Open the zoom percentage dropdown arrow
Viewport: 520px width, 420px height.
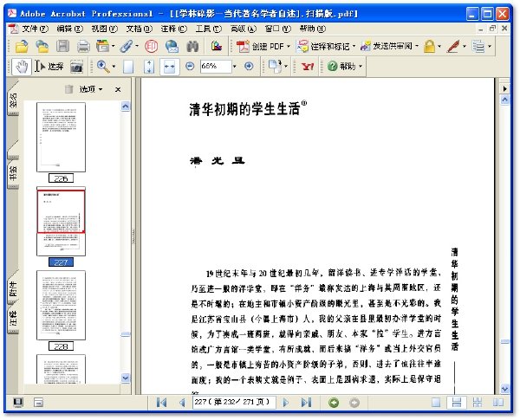(235, 67)
